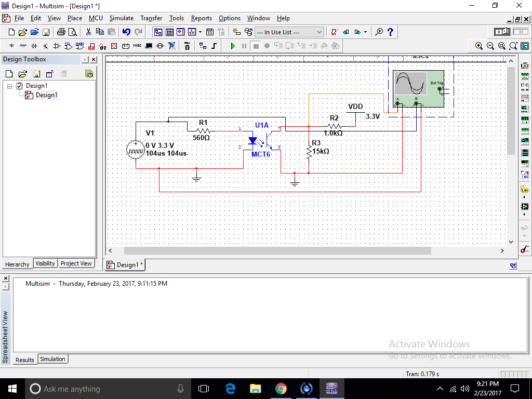
Task: Open the MISC components group
Action: point(137,46)
